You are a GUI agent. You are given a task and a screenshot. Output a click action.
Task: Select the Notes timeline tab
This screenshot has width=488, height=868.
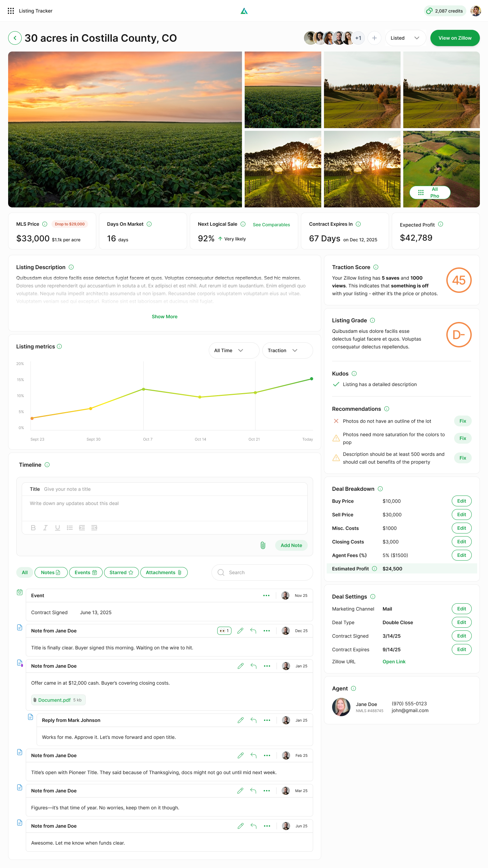(51, 572)
